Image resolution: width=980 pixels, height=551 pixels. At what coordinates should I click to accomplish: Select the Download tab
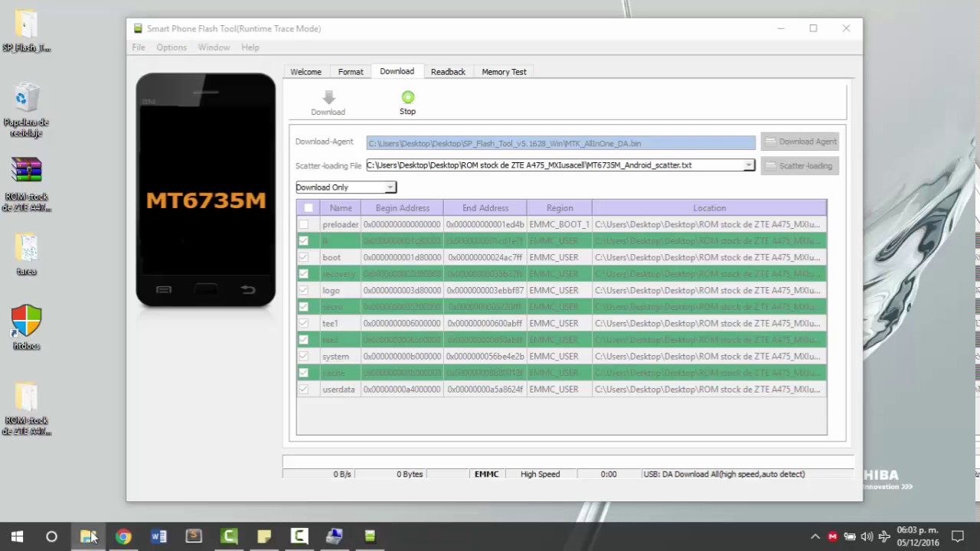click(397, 71)
